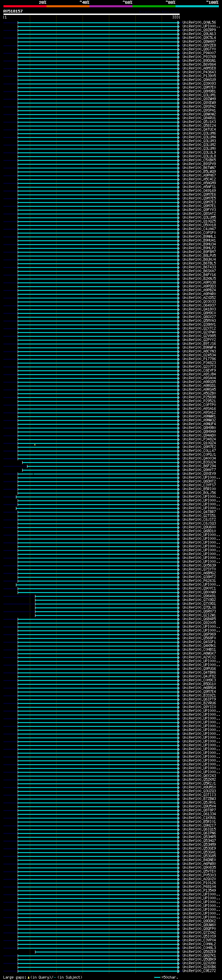This screenshot has width=222, height=980.
Task: Click the green ~80% identity legend segment
Action: click(154, 7)
